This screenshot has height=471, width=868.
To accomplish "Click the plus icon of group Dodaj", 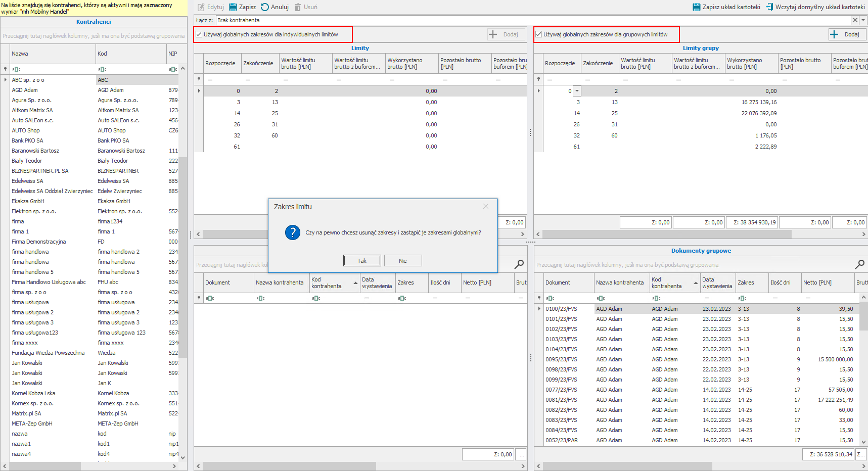I will pyautogui.click(x=834, y=34).
